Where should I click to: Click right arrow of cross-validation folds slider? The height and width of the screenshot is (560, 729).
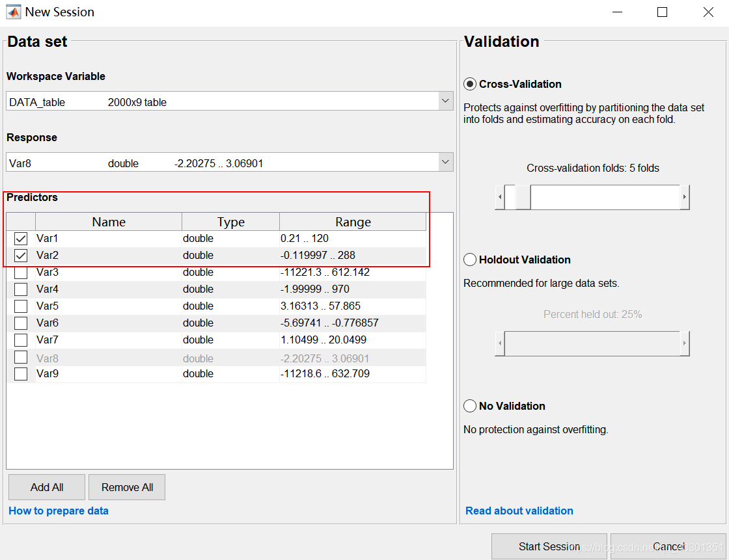coord(684,197)
